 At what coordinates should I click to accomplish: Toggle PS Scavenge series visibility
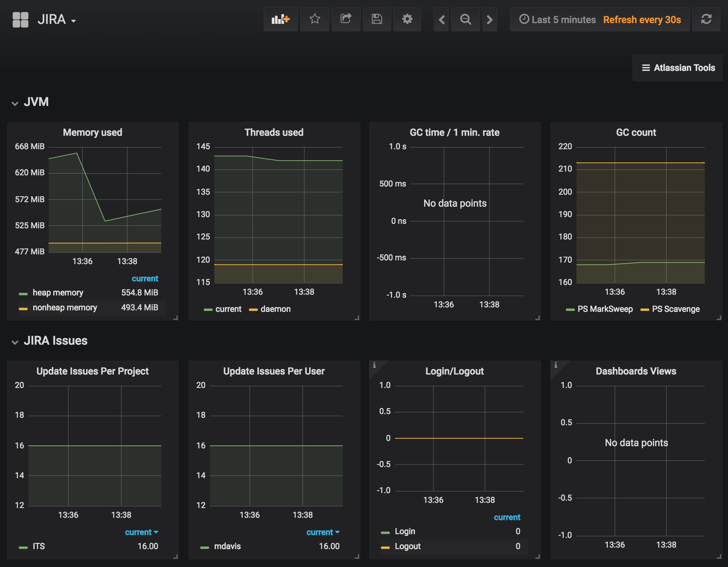(x=676, y=309)
